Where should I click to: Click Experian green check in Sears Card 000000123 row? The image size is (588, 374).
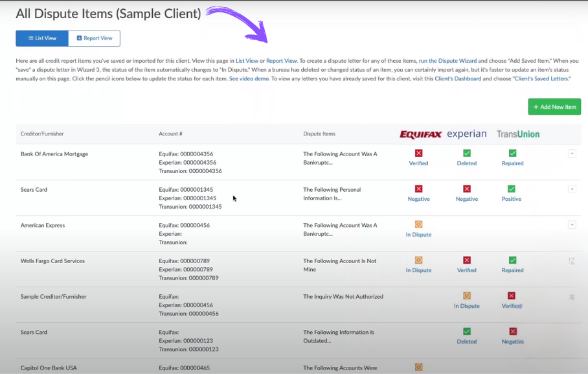[x=466, y=332]
